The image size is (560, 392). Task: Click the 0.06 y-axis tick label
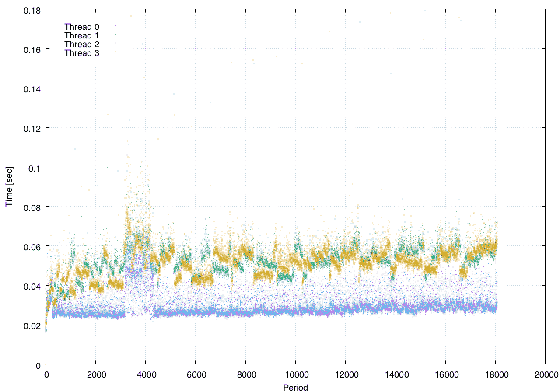(32, 246)
